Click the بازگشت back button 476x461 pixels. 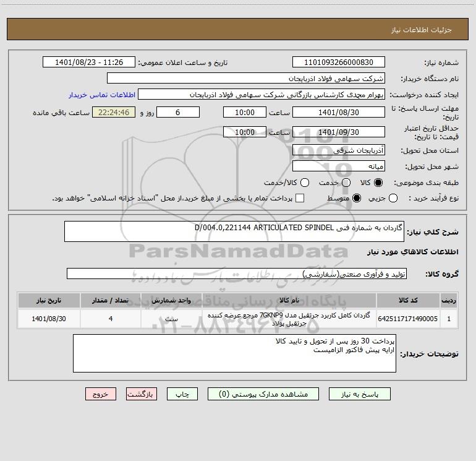(x=142, y=394)
